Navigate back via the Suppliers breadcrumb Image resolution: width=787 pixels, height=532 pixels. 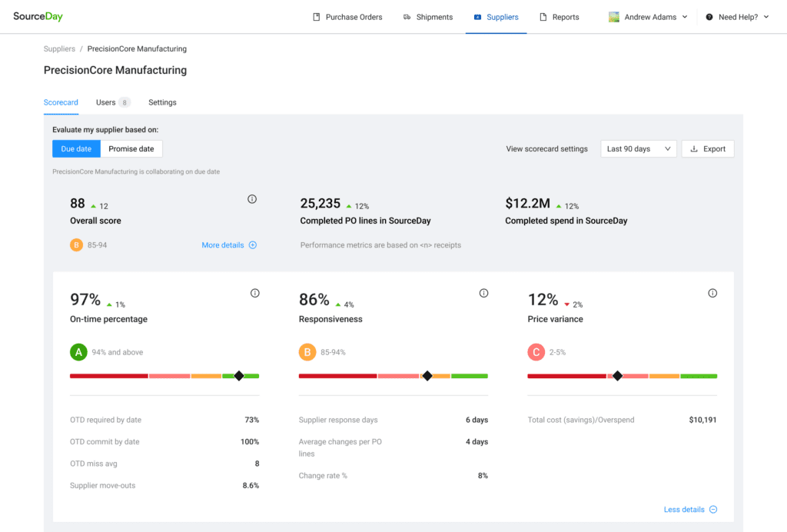point(59,48)
